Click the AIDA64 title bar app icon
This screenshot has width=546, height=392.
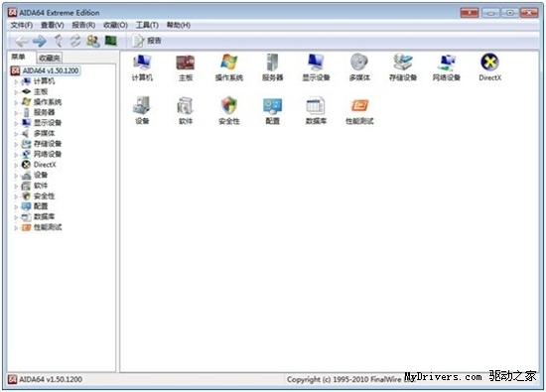pos(13,13)
